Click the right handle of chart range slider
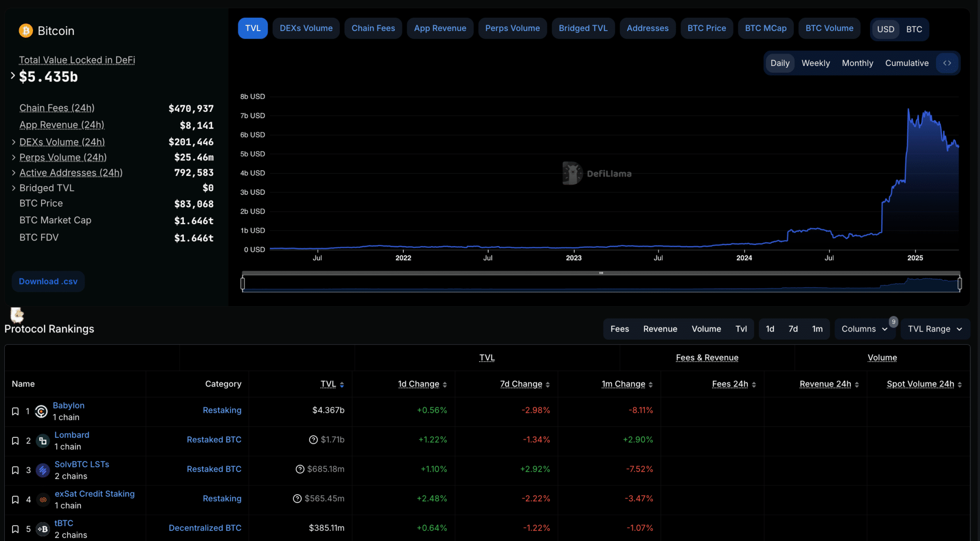Viewport: 980px width, 541px height. (x=959, y=284)
